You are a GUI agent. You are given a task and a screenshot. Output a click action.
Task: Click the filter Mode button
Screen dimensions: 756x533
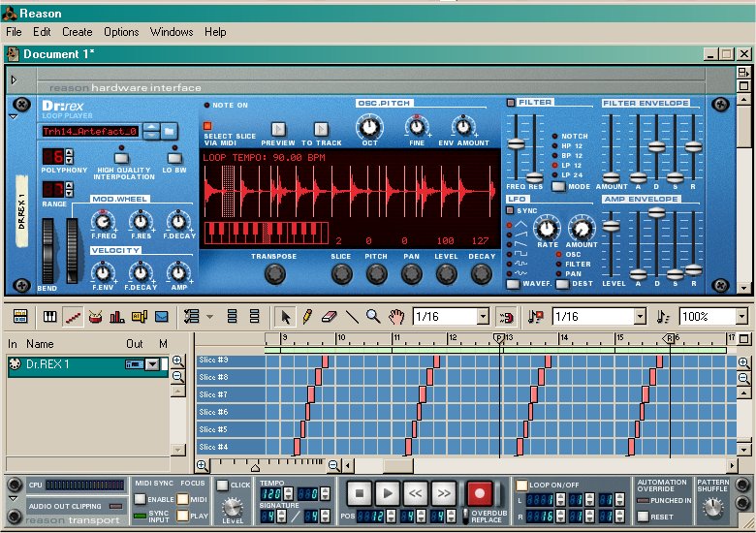click(558, 186)
